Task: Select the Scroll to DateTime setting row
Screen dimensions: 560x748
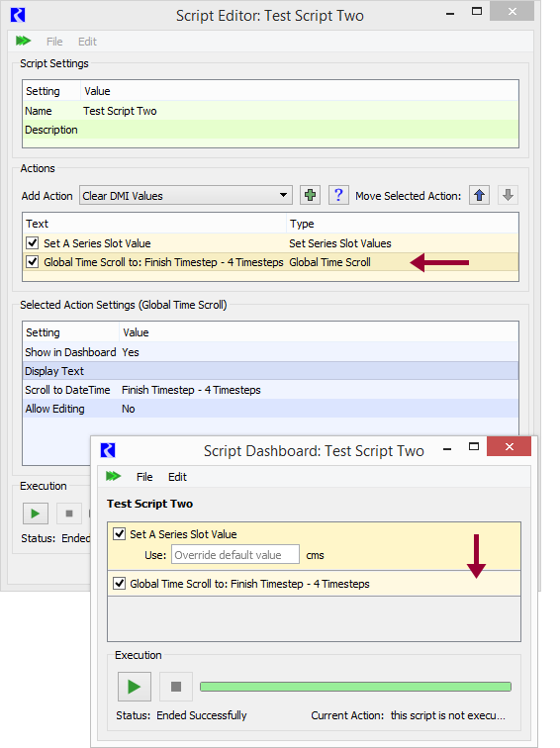Action: coord(270,390)
